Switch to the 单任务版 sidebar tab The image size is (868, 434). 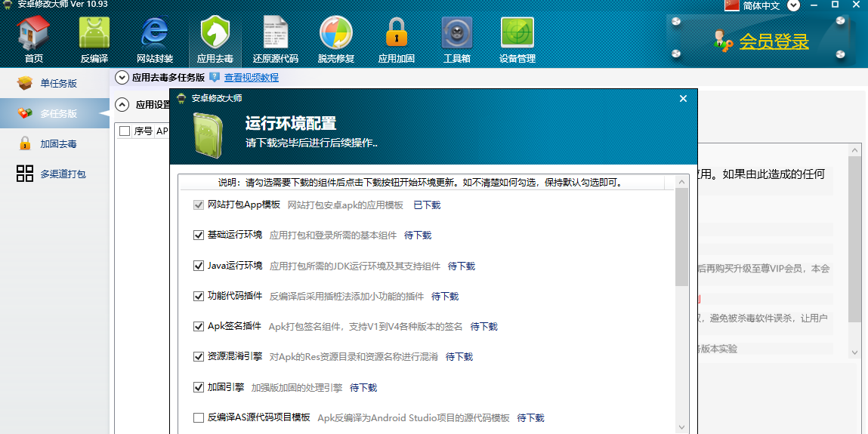point(57,83)
